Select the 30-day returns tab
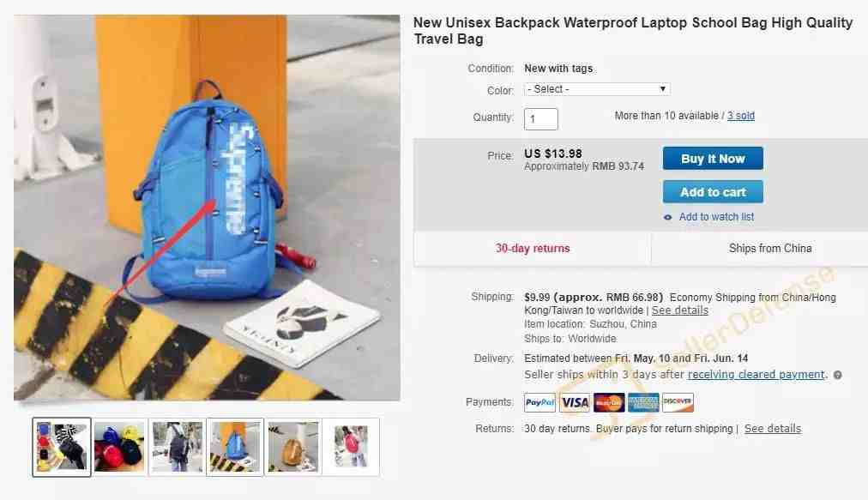The height and width of the screenshot is (500, 868). click(x=533, y=249)
